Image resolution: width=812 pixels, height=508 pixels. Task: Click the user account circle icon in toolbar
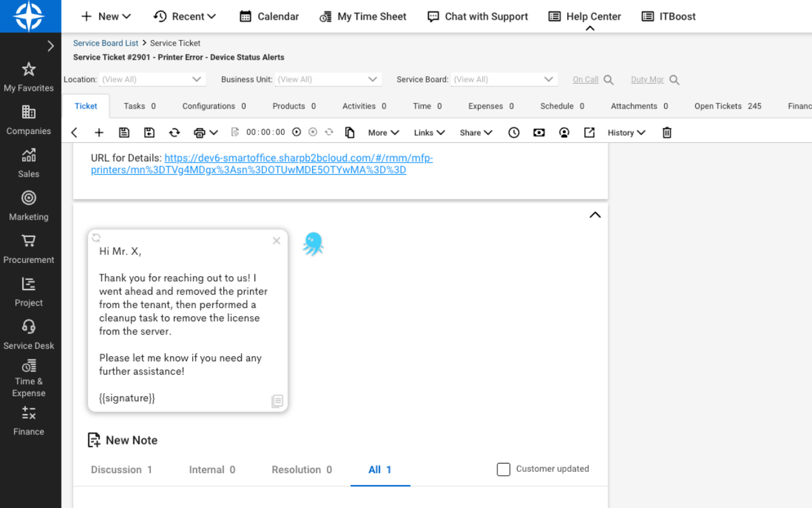[x=564, y=133]
